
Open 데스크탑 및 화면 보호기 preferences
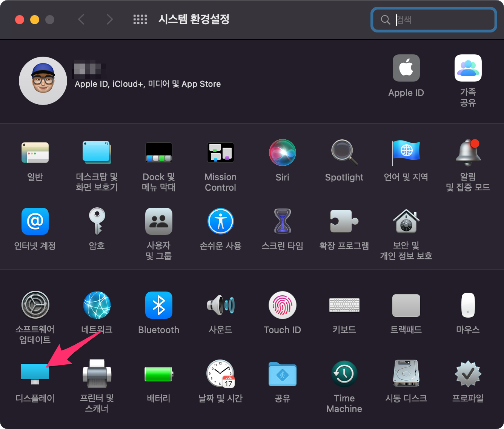(97, 153)
